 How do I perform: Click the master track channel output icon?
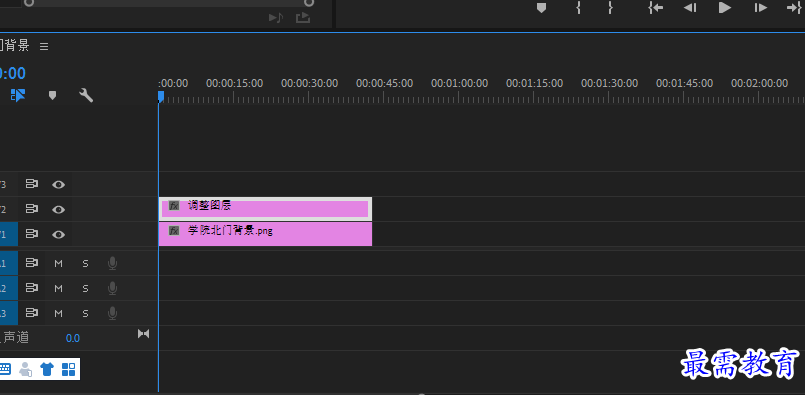[144, 334]
